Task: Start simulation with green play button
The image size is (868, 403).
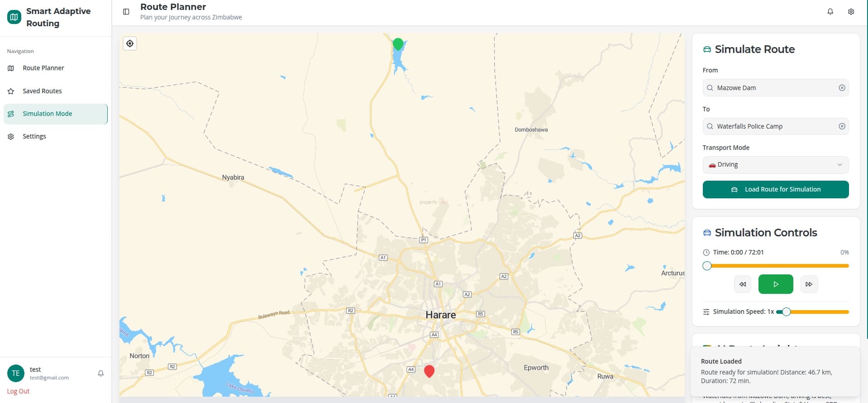Action: coord(775,284)
